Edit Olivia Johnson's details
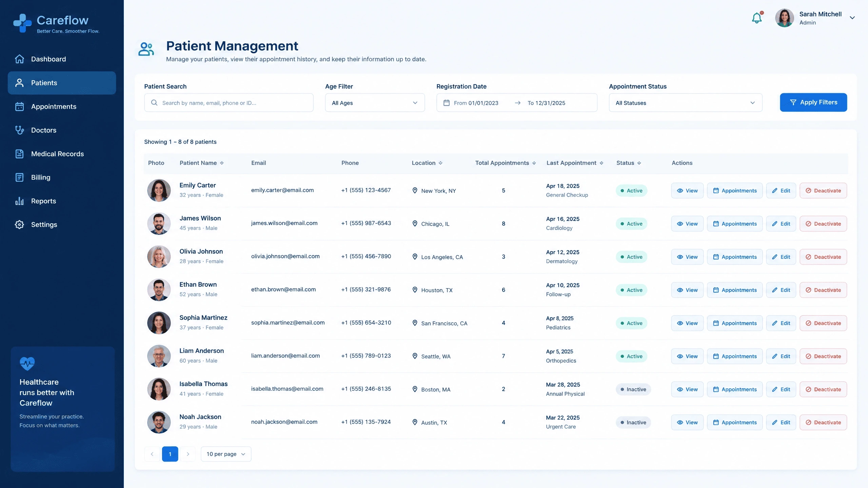Image resolution: width=868 pixels, height=488 pixels. [x=781, y=257]
